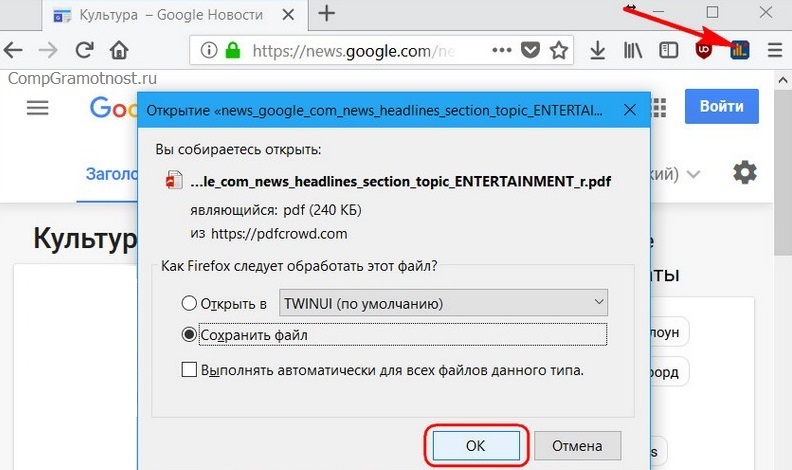Viewport: 792px width, 470px height.
Task: Open Google News settings gear
Action: pos(745,173)
